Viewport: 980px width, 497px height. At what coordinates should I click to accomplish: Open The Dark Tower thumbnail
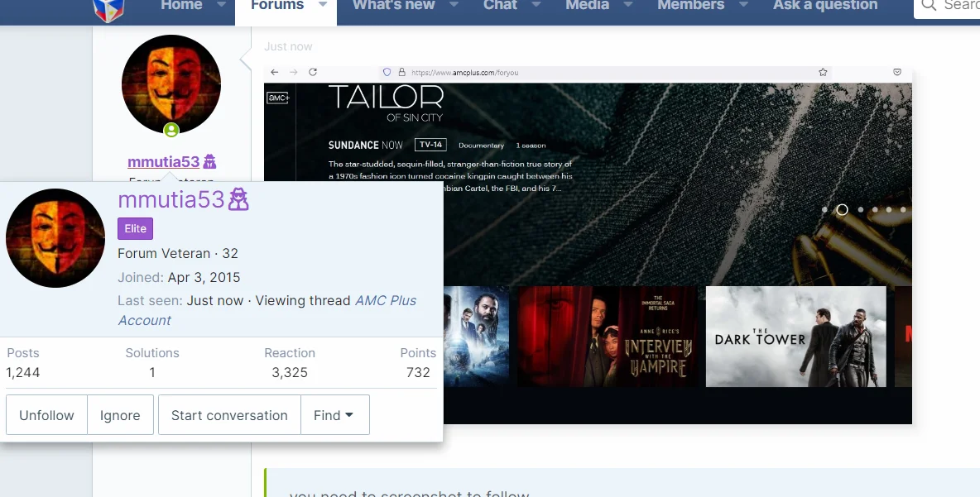point(795,337)
